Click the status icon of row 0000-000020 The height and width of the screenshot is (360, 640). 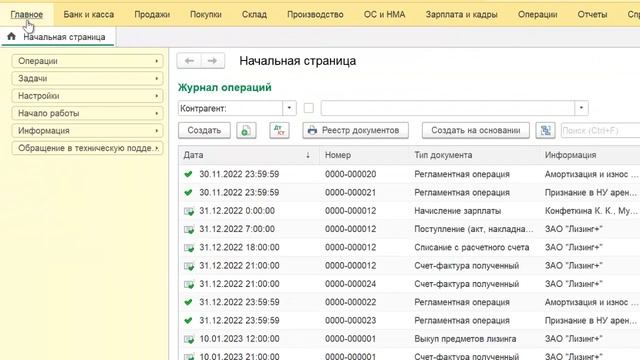click(188, 174)
